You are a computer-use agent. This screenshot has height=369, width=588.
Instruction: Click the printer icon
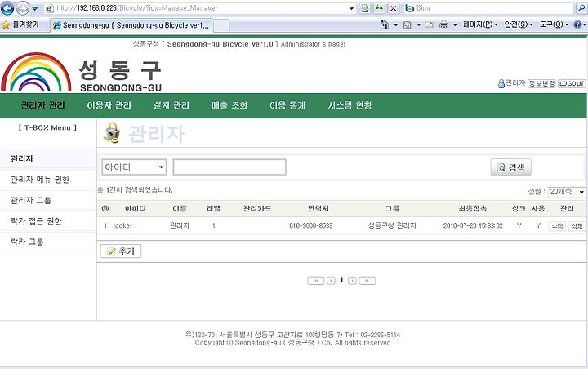point(443,24)
